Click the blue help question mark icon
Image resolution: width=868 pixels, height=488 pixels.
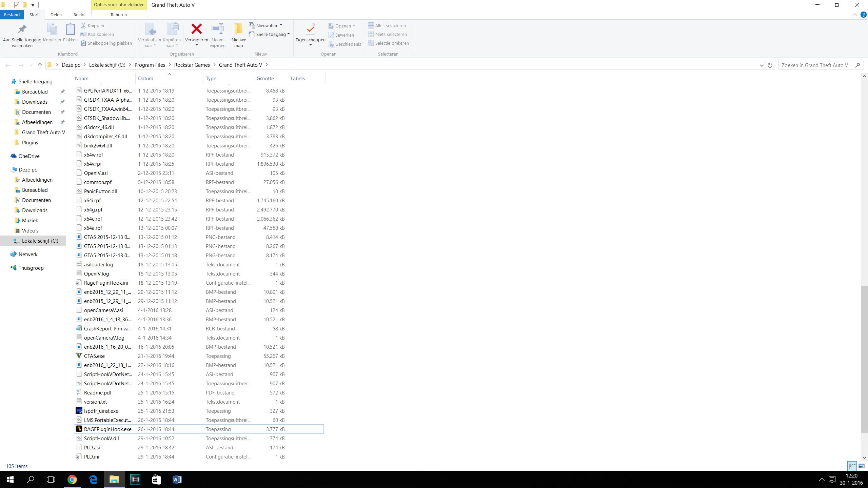tap(863, 15)
